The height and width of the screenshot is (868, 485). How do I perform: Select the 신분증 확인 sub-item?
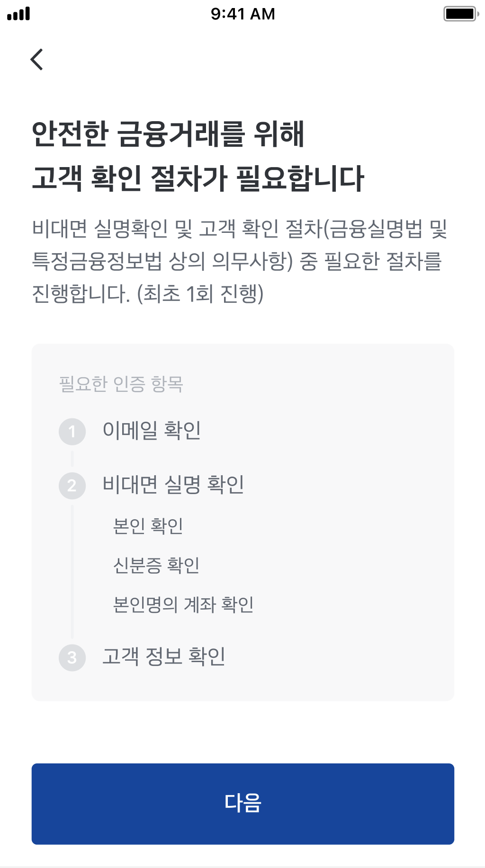pyautogui.click(x=156, y=565)
